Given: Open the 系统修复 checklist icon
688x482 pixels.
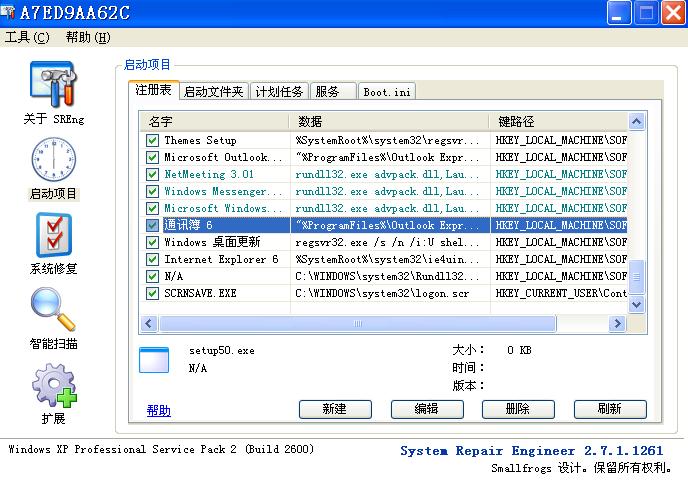Looking at the screenshot, I should [x=54, y=235].
